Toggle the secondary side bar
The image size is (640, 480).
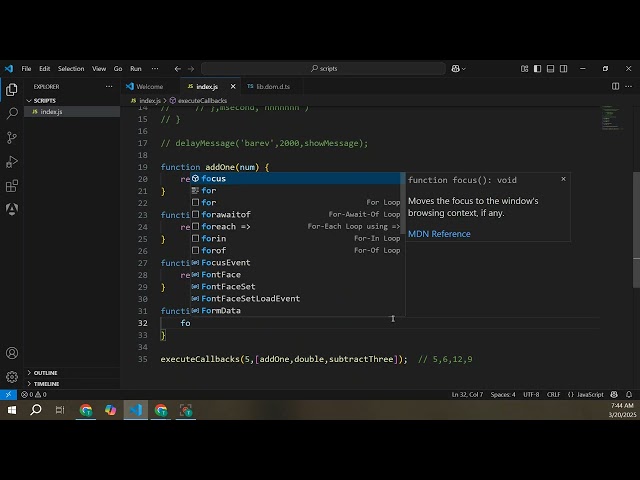(563, 69)
